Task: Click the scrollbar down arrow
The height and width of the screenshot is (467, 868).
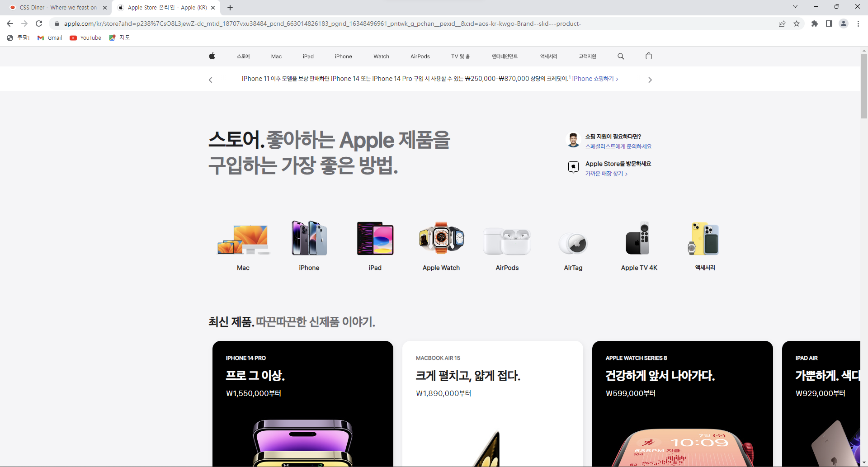Action: 864,463
